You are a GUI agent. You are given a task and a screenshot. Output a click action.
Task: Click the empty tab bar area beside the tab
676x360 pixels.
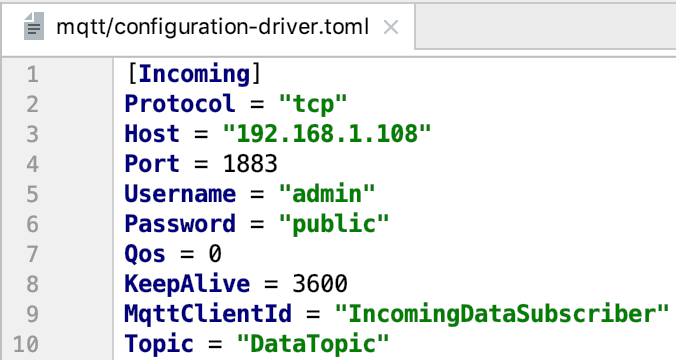point(545,27)
